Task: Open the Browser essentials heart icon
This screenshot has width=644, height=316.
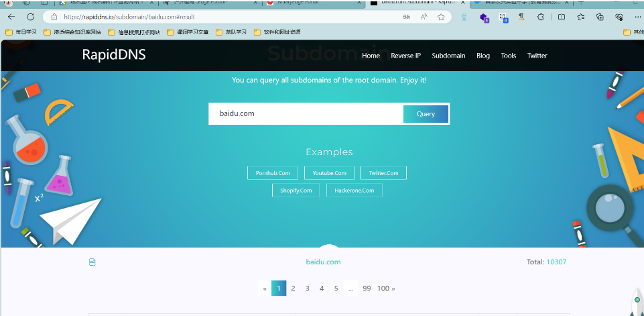Action: [x=619, y=17]
